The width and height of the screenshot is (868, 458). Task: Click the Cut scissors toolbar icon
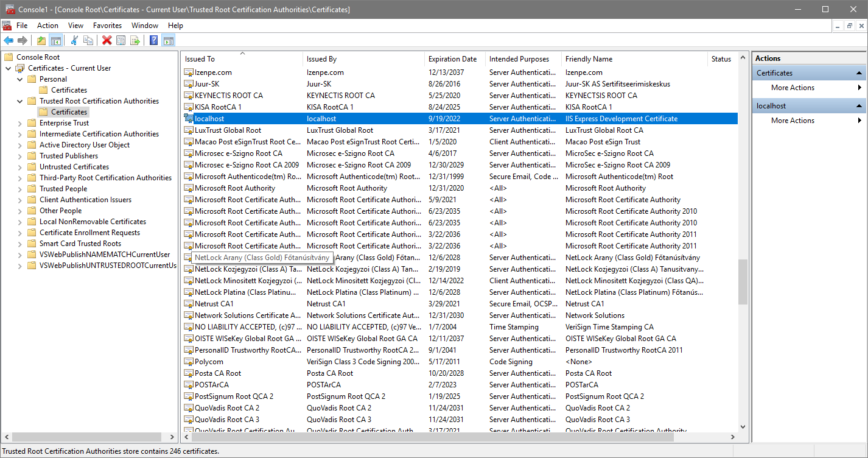point(74,40)
